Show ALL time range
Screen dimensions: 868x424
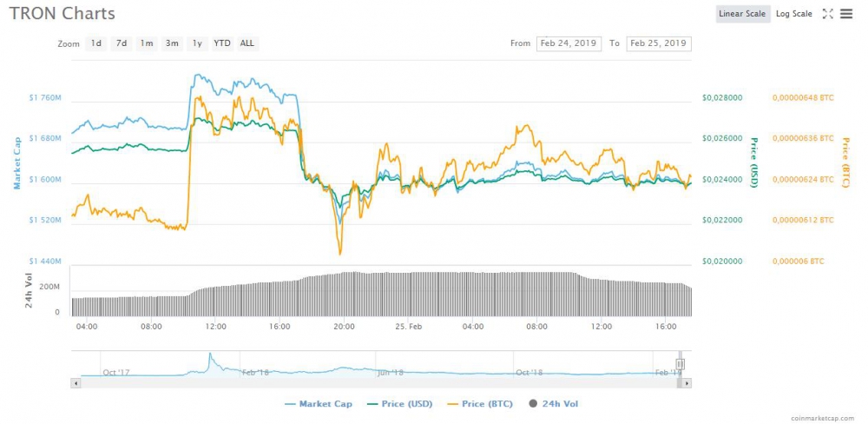[247, 43]
